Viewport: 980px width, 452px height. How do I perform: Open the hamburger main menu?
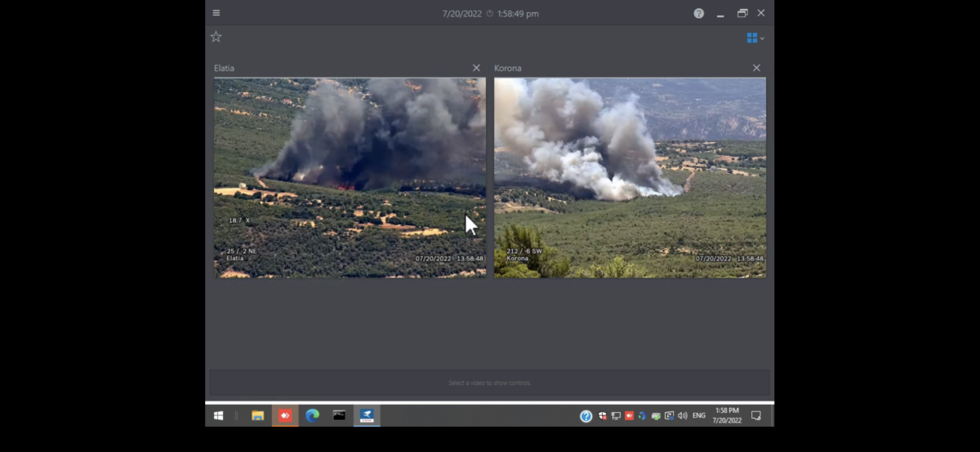click(216, 13)
